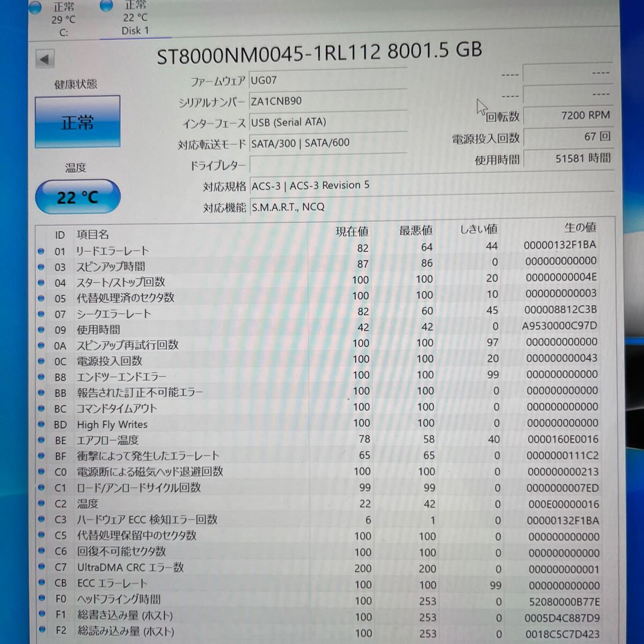644x644 pixels.
Task: Click the status dot for row BB
Action: 41,393
